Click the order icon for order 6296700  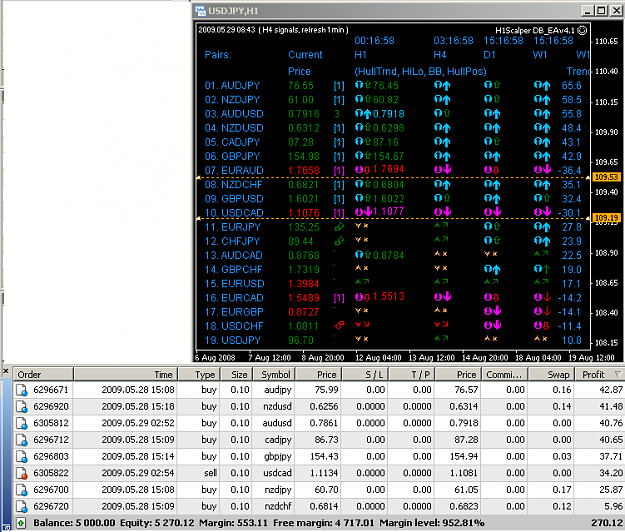point(22,490)
